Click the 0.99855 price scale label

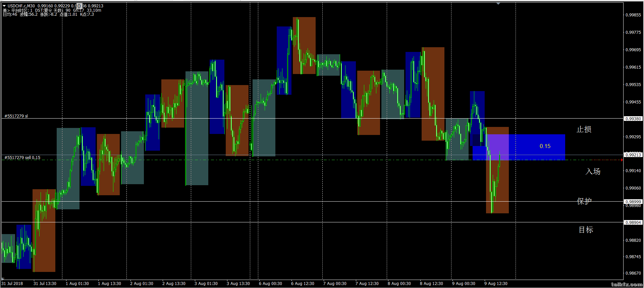click(633, 15)
